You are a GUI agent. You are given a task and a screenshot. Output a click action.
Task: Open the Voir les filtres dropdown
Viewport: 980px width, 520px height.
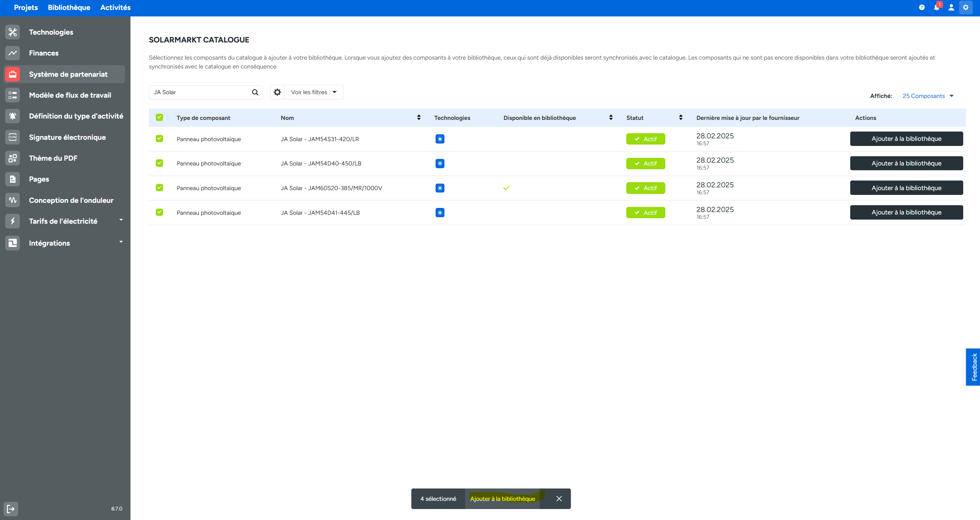(x=314, y=92)
